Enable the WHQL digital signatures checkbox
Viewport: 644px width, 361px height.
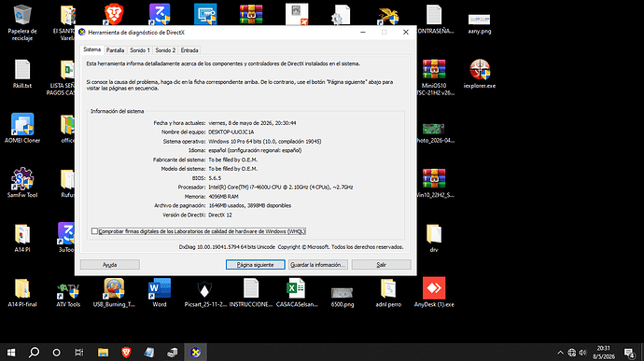pos(94,231)
